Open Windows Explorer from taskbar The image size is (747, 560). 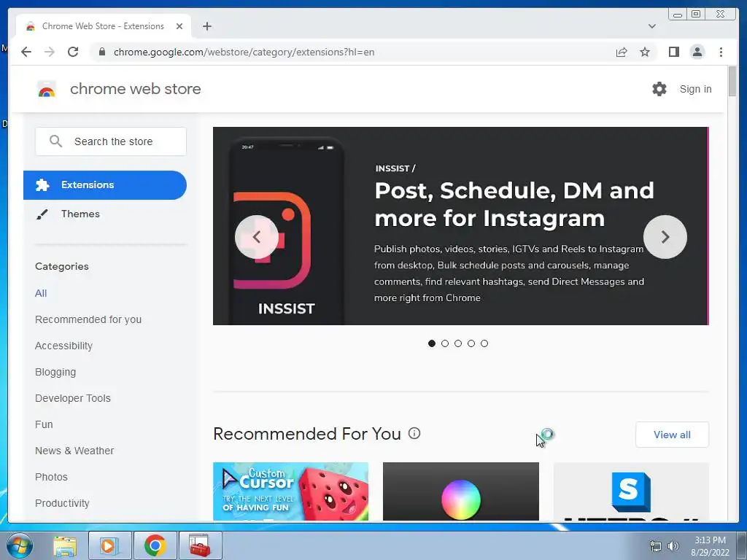click(x=65, y=545)
